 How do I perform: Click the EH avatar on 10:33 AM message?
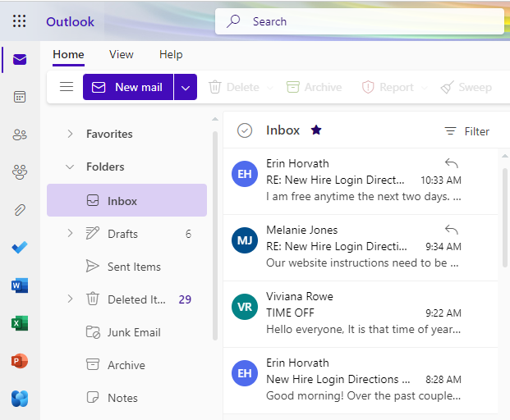click(245, 174)
